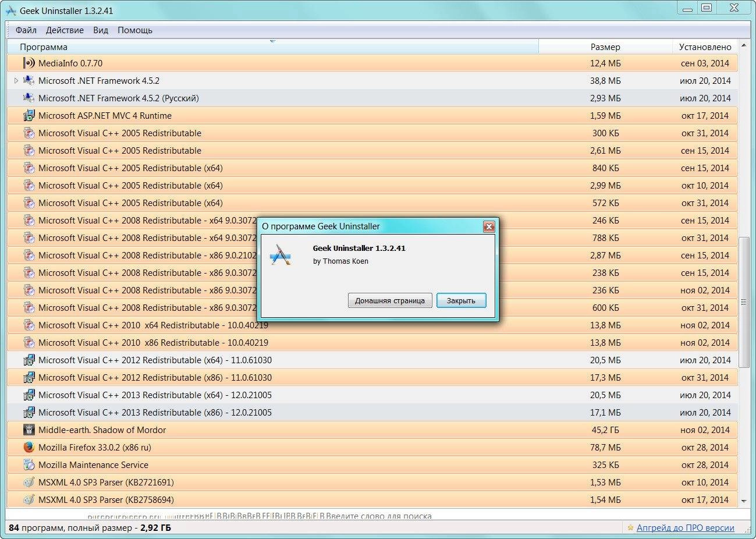The height and width of the screenshot is (539, 756).
Task: Click the Домашняя страница button
Action: click(x=390, y=300)
